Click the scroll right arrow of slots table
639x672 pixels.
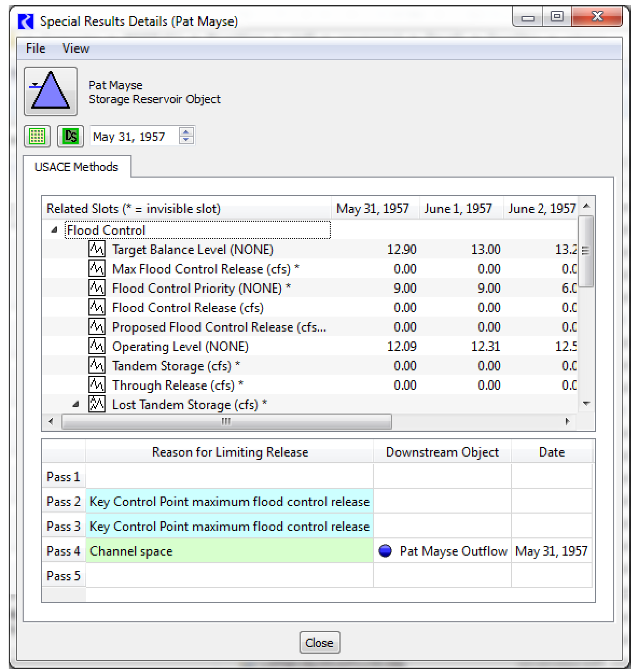pos(567,421)
